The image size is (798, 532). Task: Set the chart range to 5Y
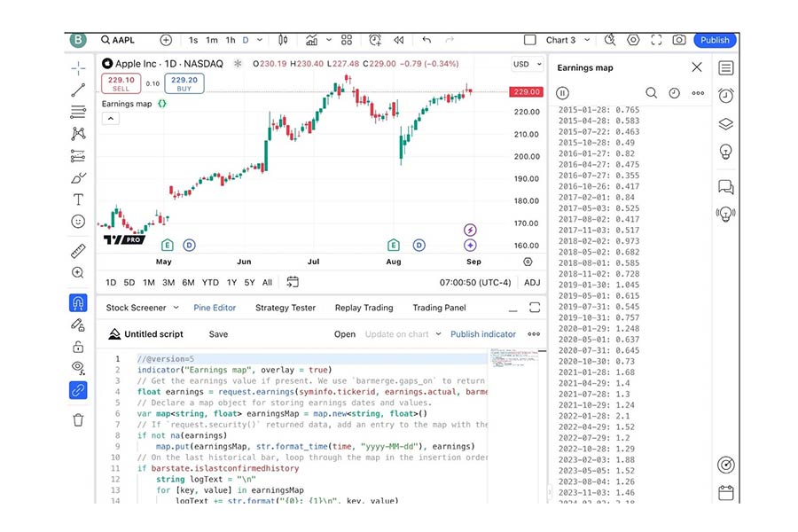[x=249, y=283]
